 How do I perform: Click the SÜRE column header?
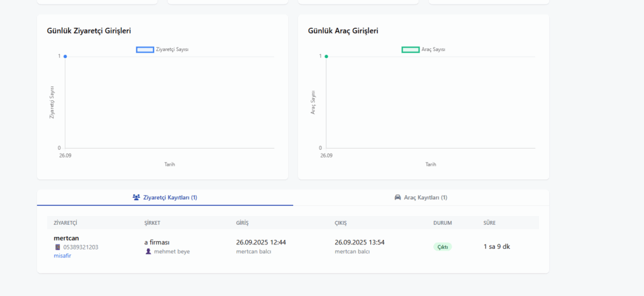(489, 223)
